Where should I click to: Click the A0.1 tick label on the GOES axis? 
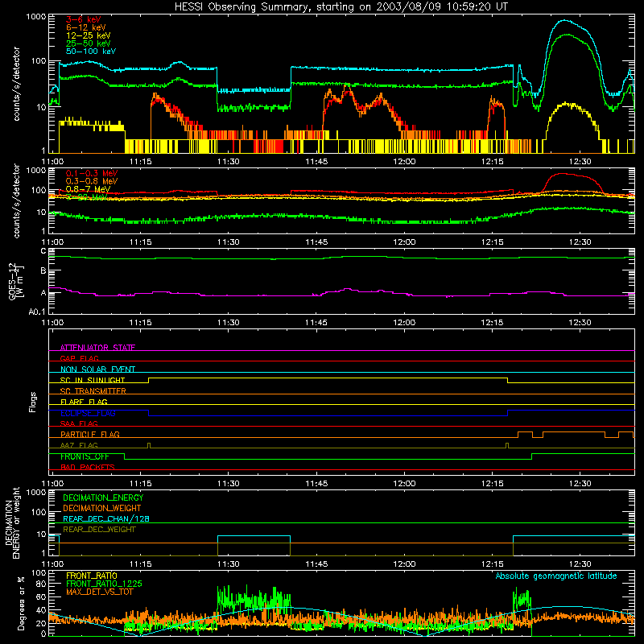pyautogui.click(x=37, y=312)
